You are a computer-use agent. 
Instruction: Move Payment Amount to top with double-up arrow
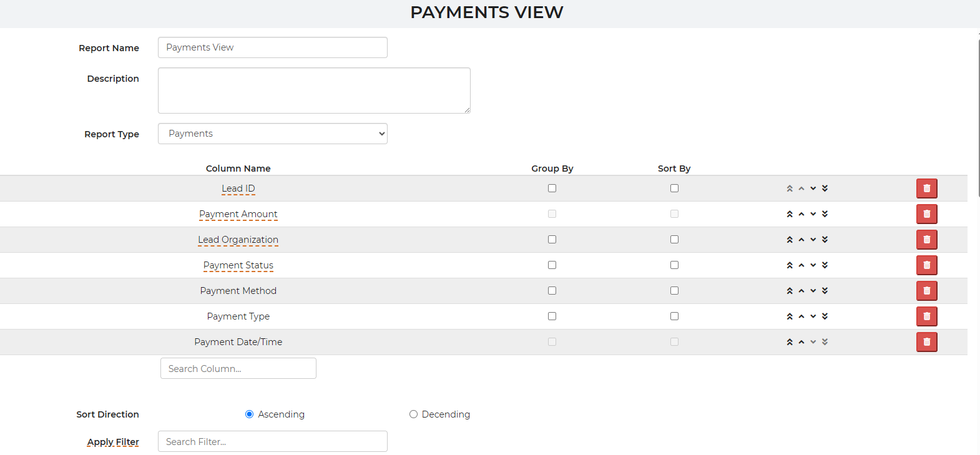point(790,214)
